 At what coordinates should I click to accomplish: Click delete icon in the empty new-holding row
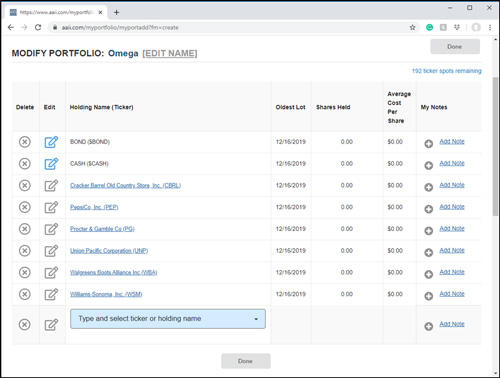click(x=24, y=324)
